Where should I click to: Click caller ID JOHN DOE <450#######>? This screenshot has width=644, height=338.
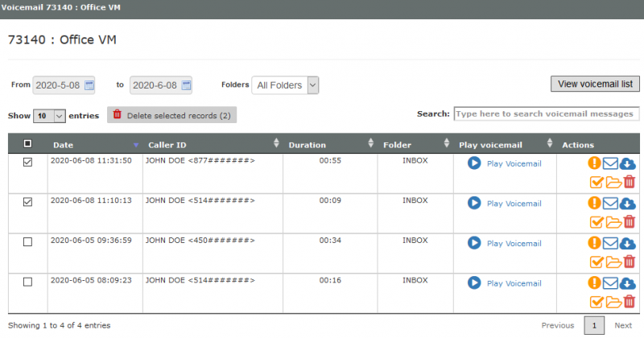200,241
